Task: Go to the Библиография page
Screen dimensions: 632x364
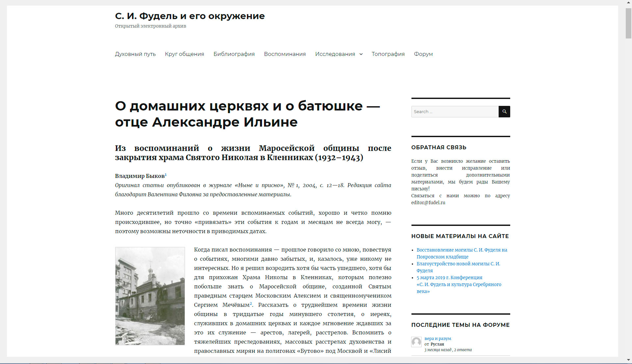Action: [x=234, y=54]
